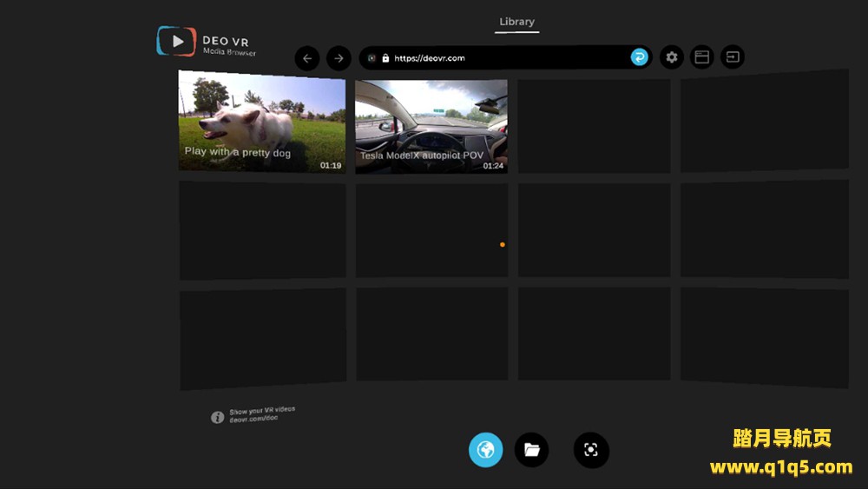This screenshot has width=868, height=489.
Task: Click the browser forward arrow button
Action: click(339, 58)
